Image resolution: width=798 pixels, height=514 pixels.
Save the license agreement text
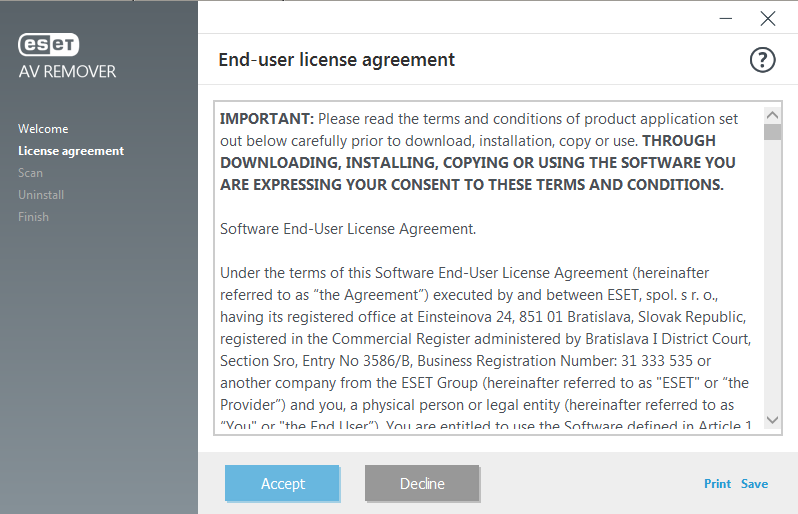754,484
